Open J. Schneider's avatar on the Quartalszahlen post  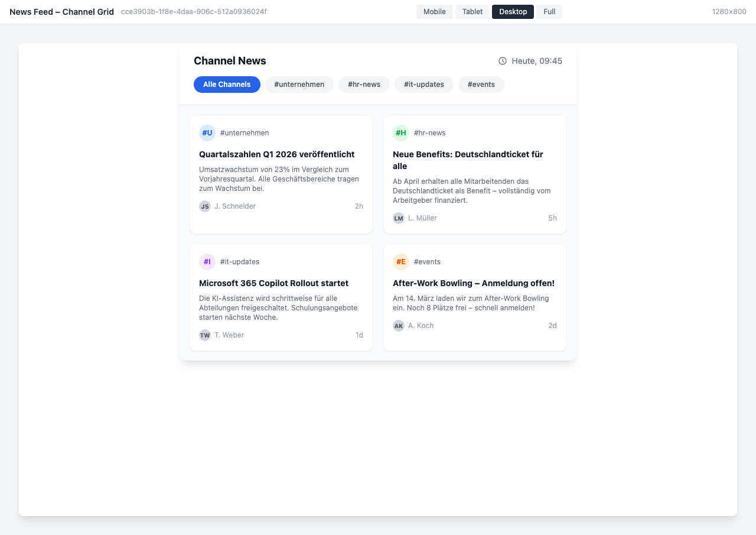point(205,206)
